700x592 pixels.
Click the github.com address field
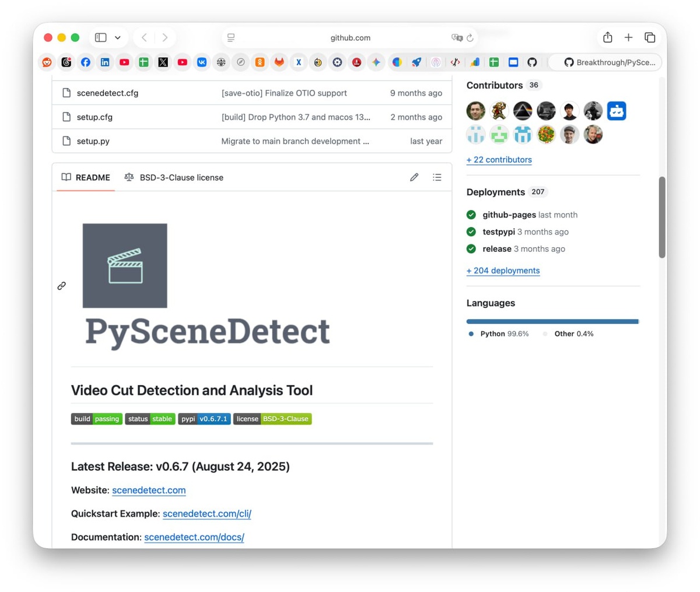[350, 38]
